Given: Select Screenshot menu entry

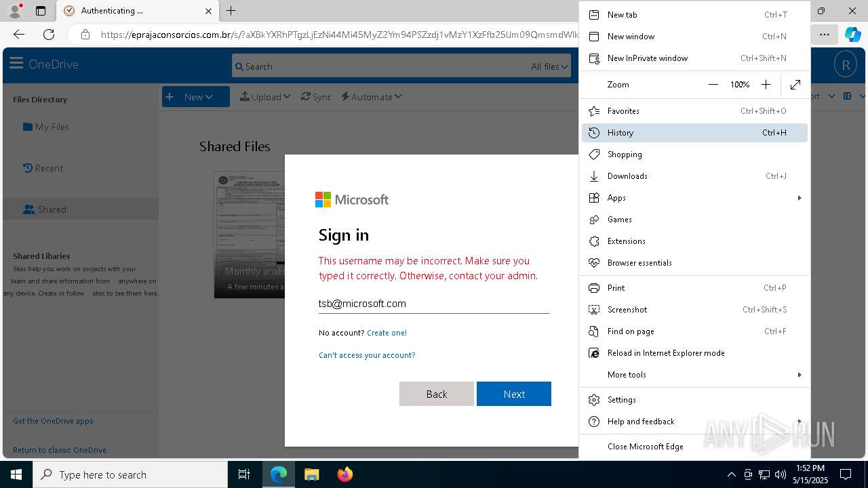Looking at the screenshot, I should [x=694, y=310].
